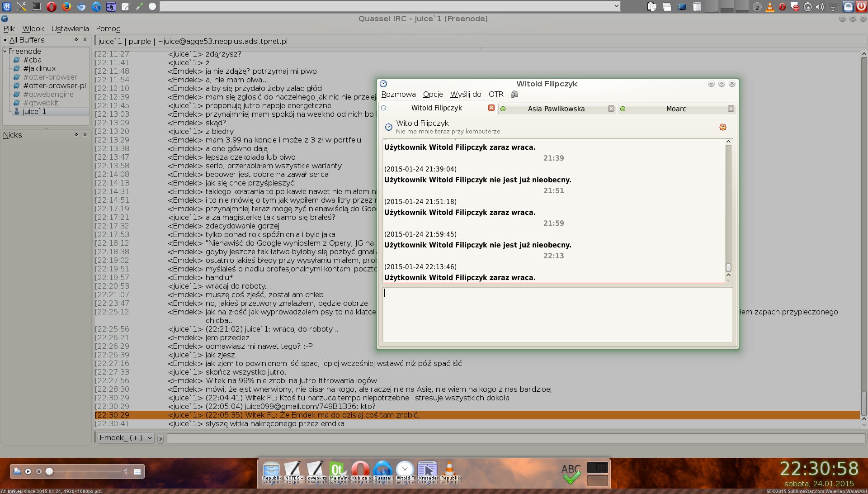Image resolution: width=868 pixels, height=494 pixels.
Task: Open the Ustawienia menu
Action: tap(70, 28)
